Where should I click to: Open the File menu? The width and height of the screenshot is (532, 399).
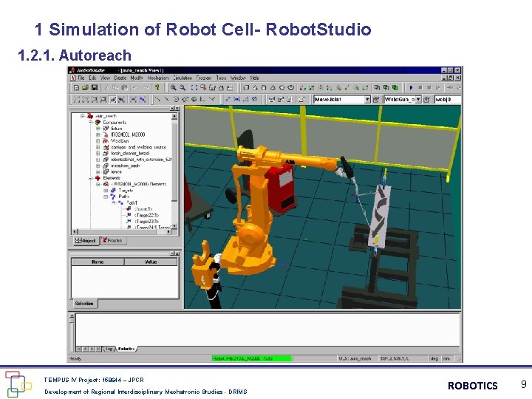tap(81, 78)
